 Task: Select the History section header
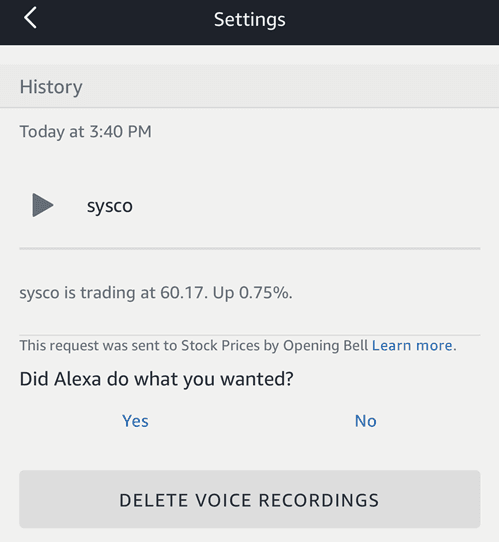pos(250,86)
